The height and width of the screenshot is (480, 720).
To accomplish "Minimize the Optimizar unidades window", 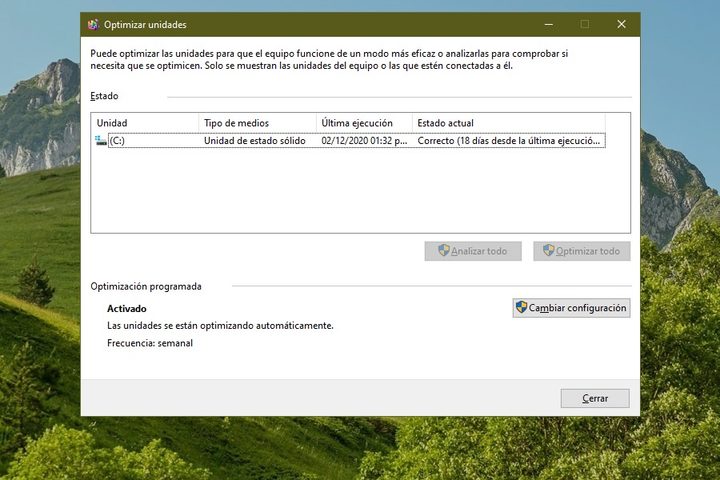I will click(x=549, y=24).
